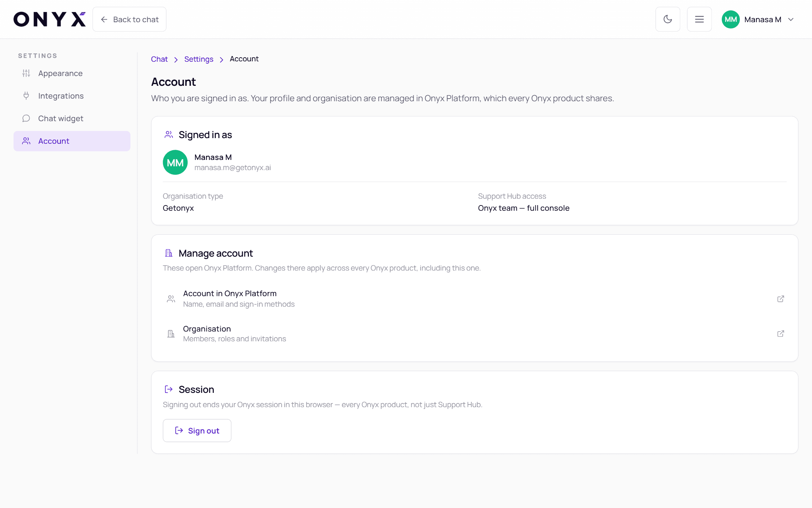Screen dimensions: 812x508
Task: Navigate to Chat breadcrumb
Action: (159, 59)
